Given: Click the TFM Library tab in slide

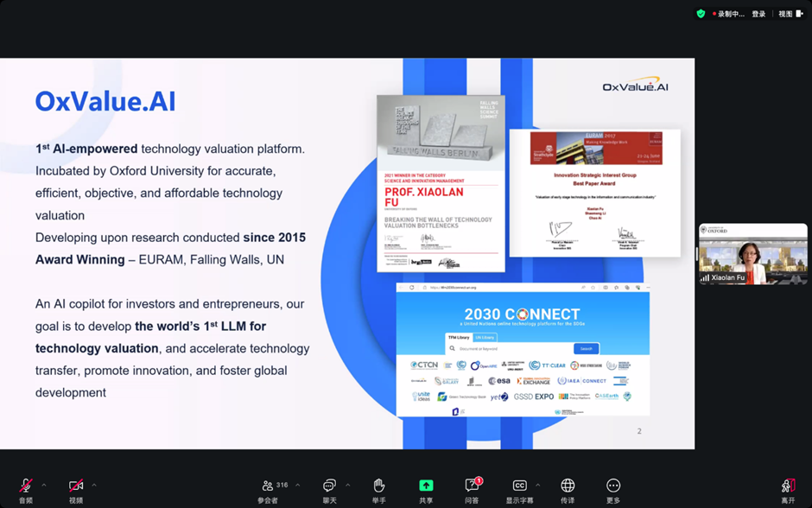Looking at the screenshot, I should tap(459, 337).
